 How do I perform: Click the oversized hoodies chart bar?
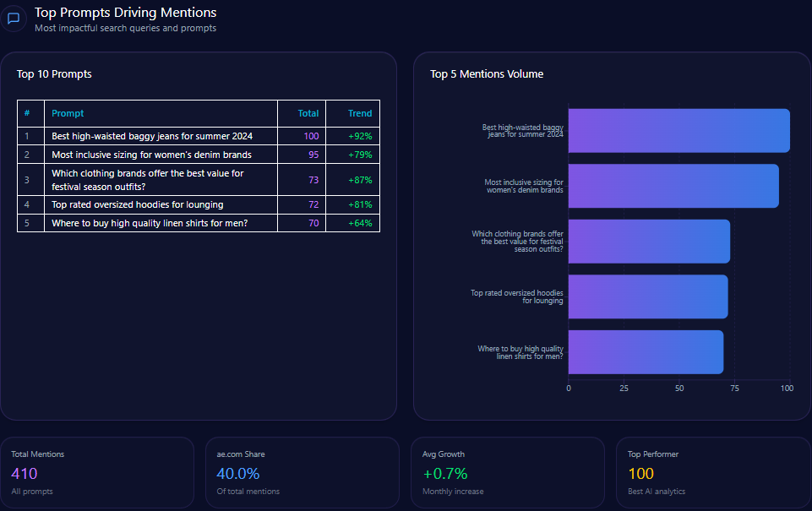(647, 296)
